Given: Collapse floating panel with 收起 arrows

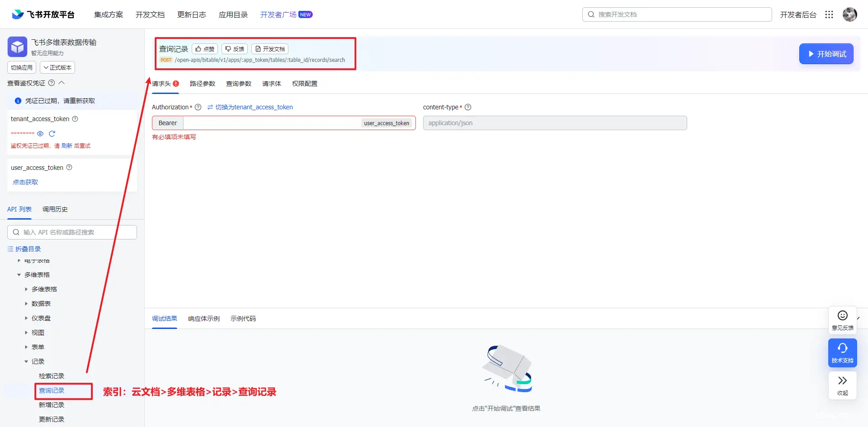Looking at the screenshot, I should (842, 385).
